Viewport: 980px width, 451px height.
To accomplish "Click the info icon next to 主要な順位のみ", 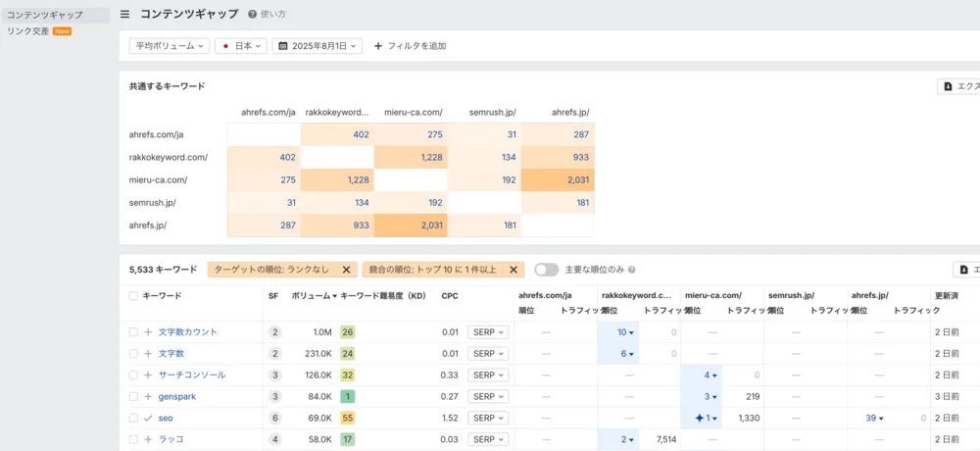I will click(631, 271).
